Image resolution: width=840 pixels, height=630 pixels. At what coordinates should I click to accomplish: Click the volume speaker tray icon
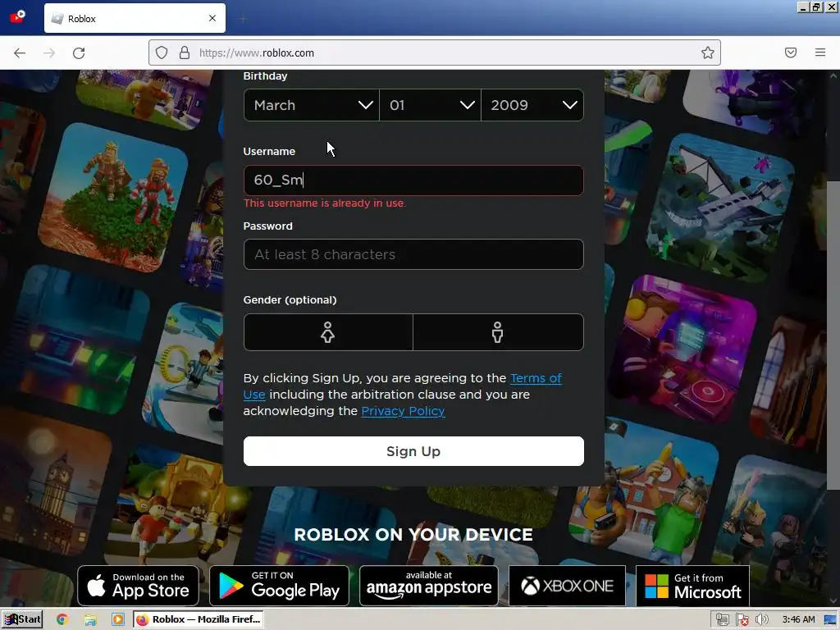pyautogui.click(x=761, y=620)
